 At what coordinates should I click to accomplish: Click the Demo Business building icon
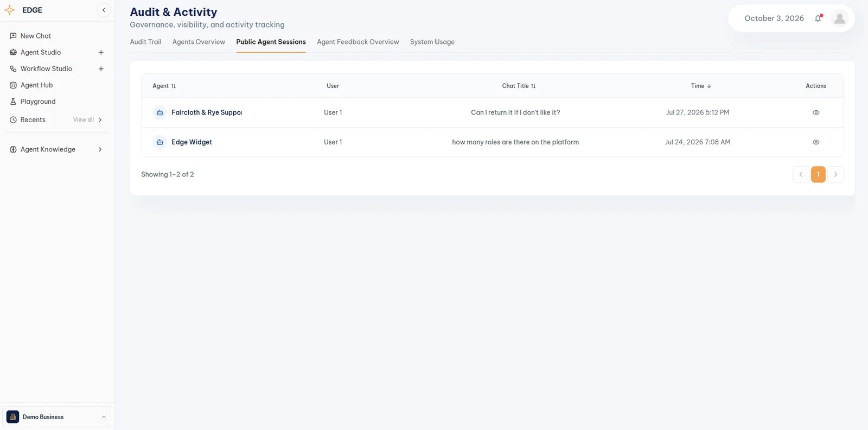tap(12, 417)
